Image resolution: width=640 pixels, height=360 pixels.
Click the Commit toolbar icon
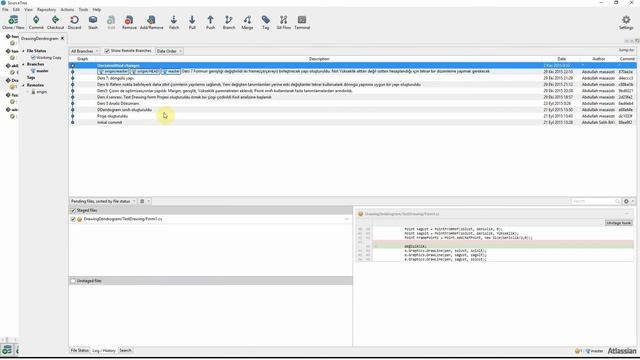(x=36, y=22)
